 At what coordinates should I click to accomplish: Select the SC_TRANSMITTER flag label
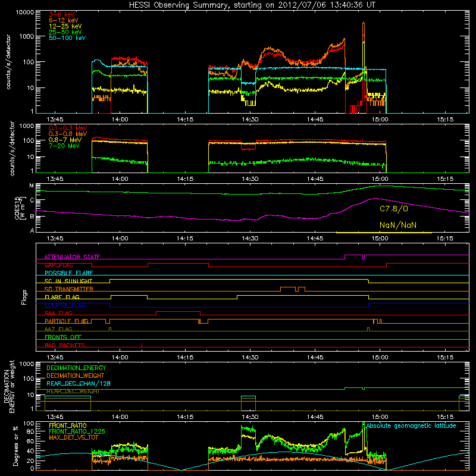click(x=69, y=289)
